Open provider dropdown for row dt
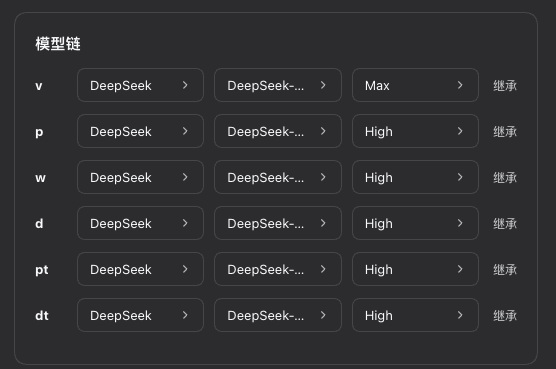 coord(140,315)
